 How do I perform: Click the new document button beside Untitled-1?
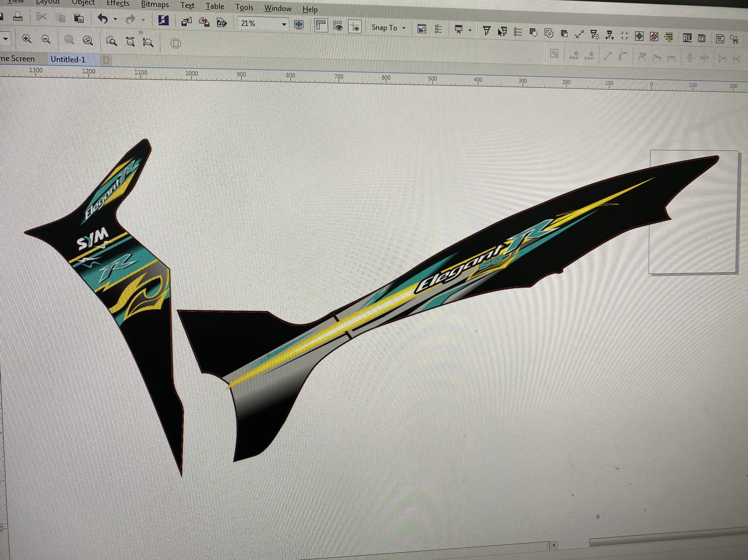(x=106, y=60)
